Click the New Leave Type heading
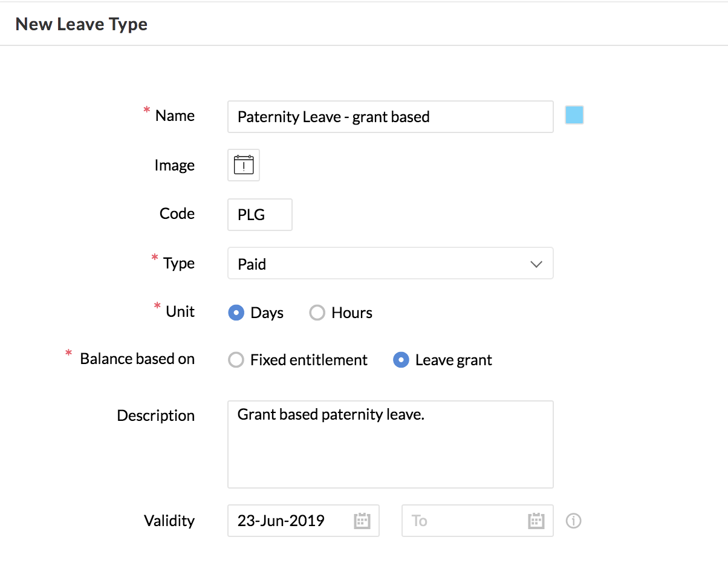The image size is (728, 566). (x=82, y=24)
